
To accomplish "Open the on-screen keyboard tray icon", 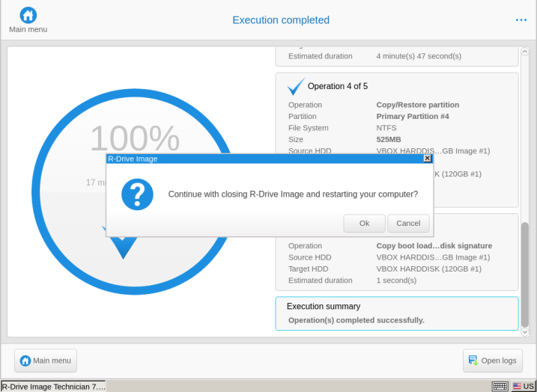I will tap(500, 387).
